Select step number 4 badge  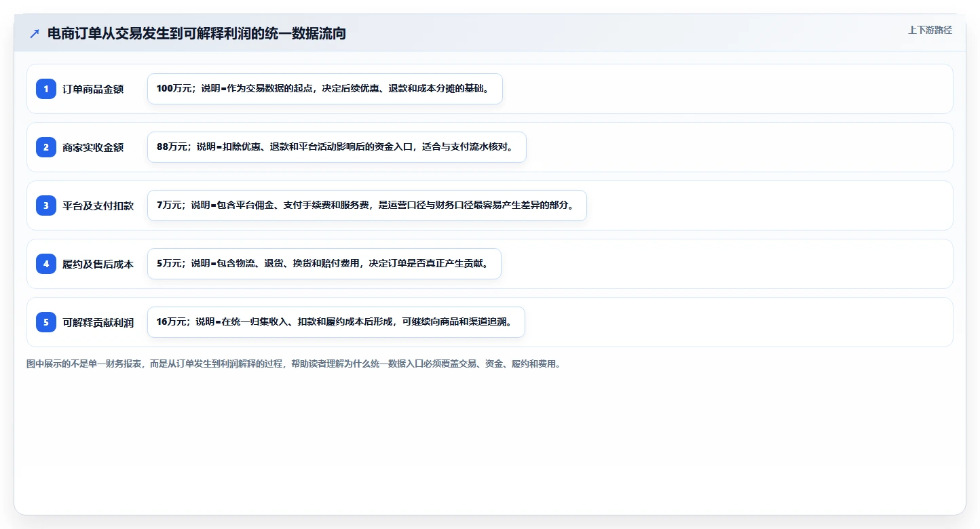coord(46,264)
